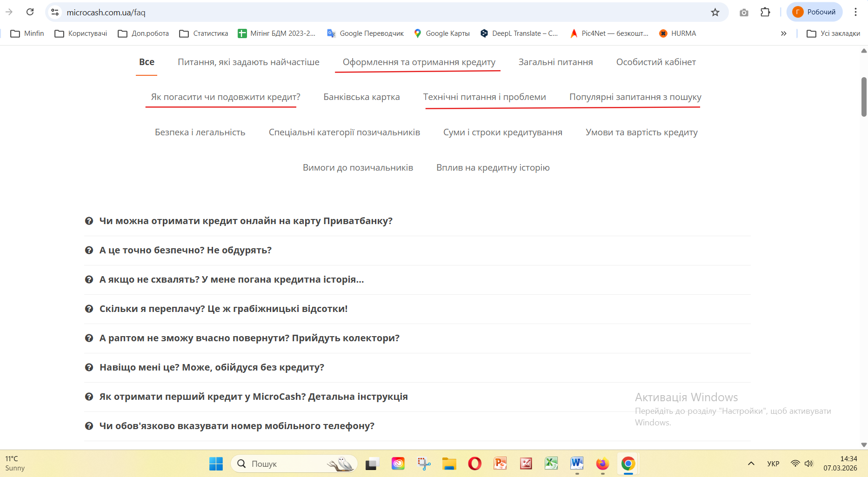Select Вимоги до позичальників category
This screenshot has width=868, height=477.
click(358, 168)
